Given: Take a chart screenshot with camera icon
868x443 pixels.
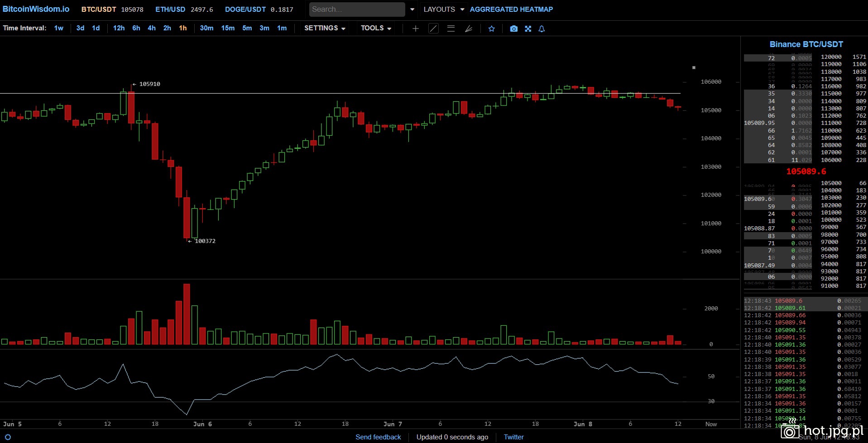Looking at the screenshot, I should 513,29.
